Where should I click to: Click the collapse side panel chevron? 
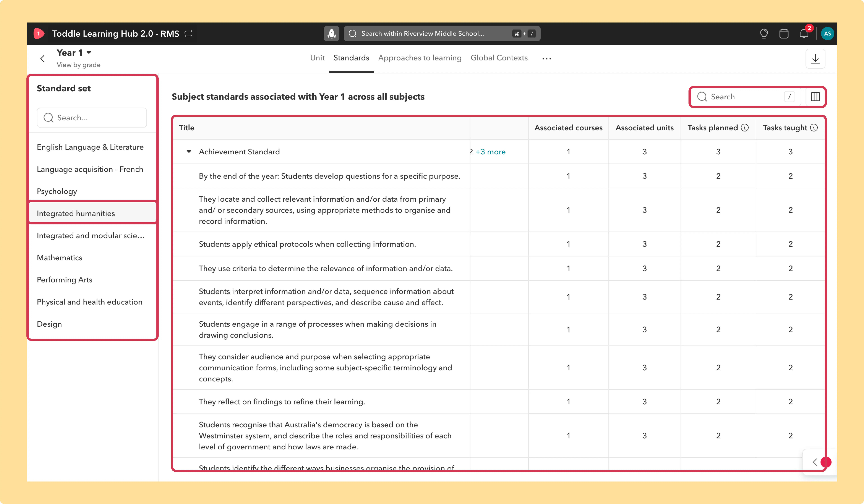(815, 462)
